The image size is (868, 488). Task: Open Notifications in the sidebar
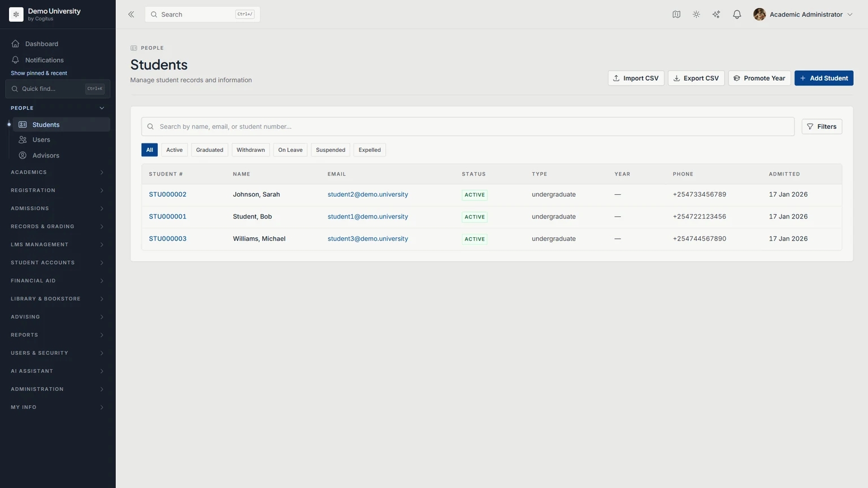click(58, 60)
